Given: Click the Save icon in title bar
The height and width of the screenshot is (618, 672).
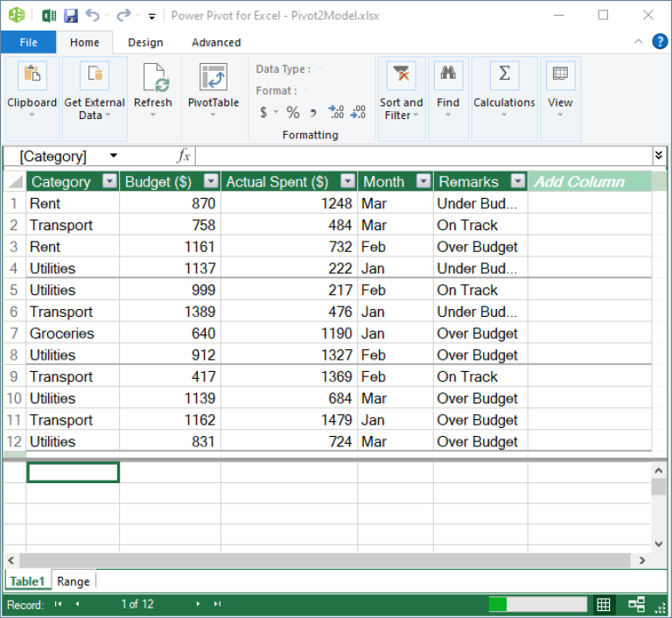Looking at the screenshot, I should click(x=71, y=15).
